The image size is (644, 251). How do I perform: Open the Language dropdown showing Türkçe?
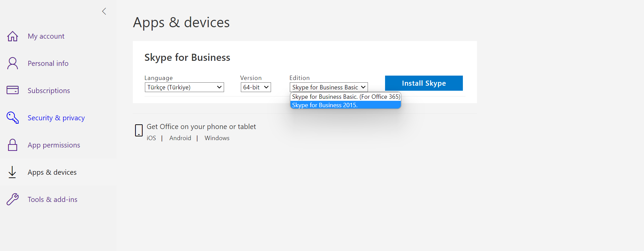(x=184, y=87)
